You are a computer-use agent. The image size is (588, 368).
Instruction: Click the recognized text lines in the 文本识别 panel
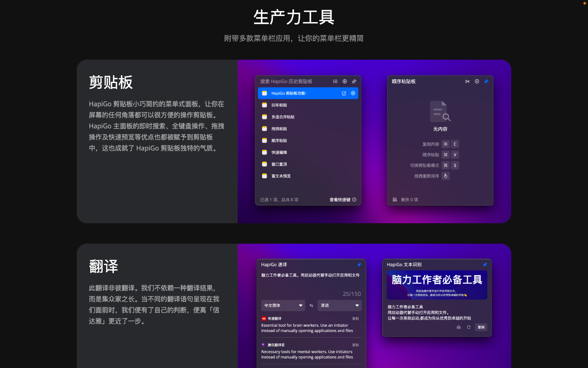(429, 312)
